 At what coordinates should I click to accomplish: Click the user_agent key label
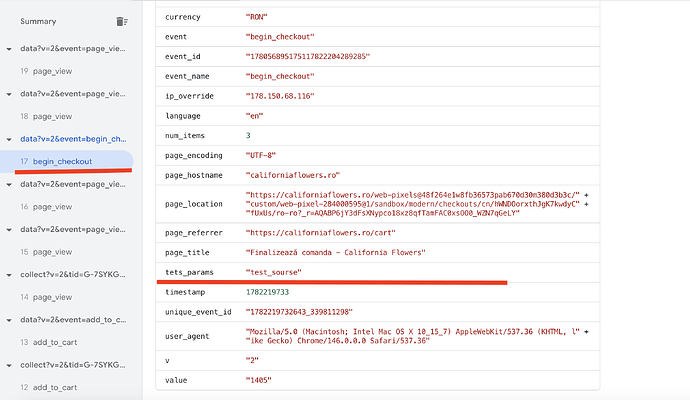click(x=187, y=336)
